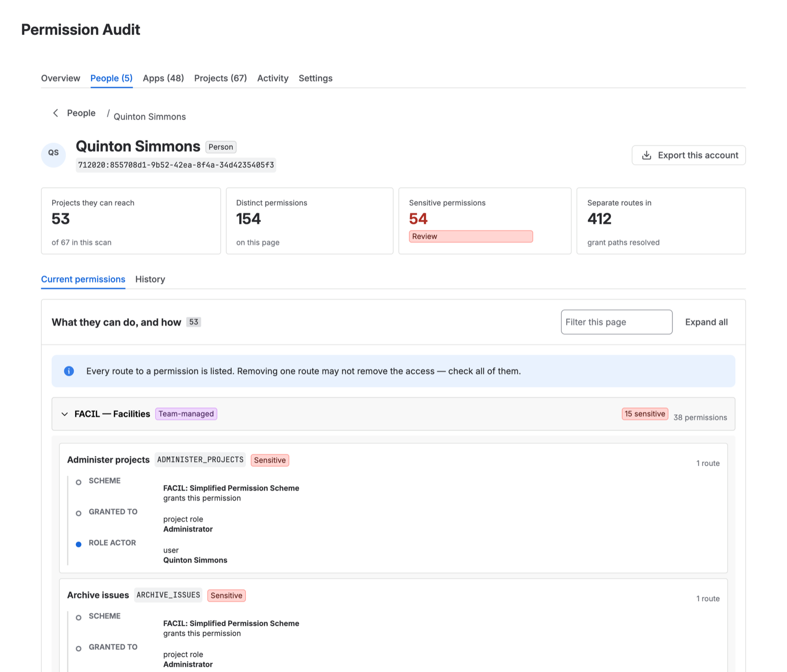
Task: Click Quinton Simmons breadcrumb text
Action: tap(150, 117)
